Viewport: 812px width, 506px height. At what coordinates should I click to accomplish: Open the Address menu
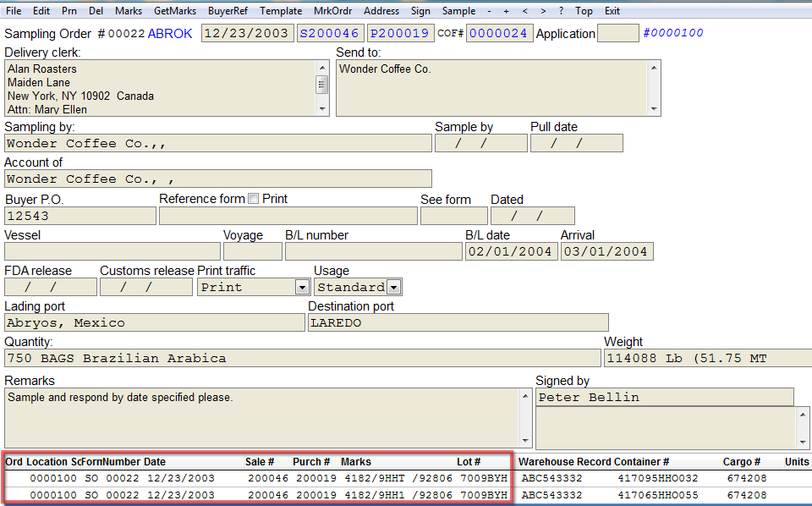pos(381,11)
